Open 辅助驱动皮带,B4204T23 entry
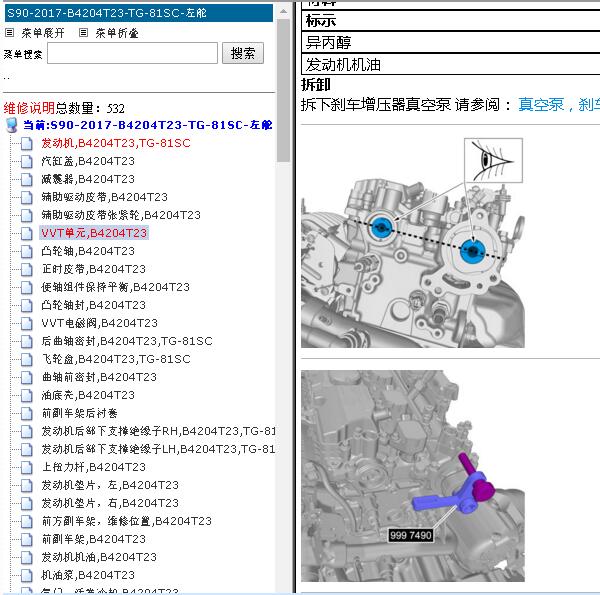 click(x=104, y=197)
